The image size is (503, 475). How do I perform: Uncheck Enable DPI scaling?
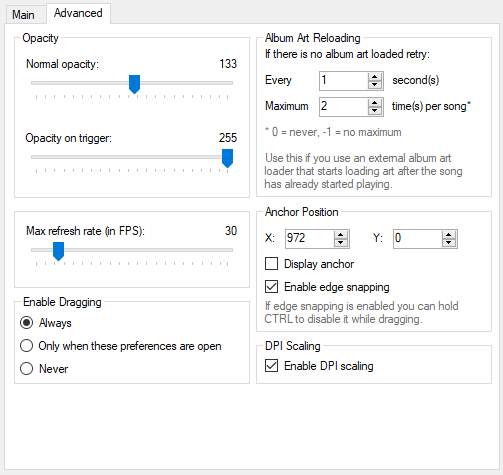pos(271,366)
